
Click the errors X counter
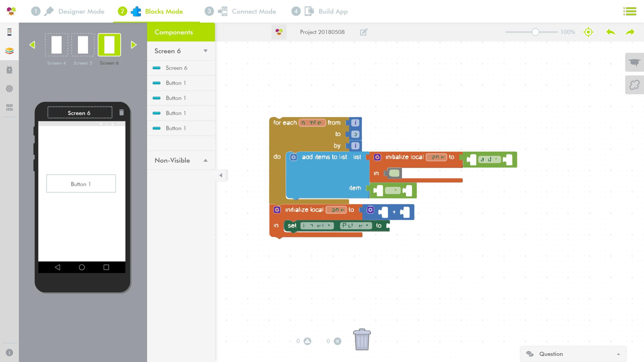point(337,341)
